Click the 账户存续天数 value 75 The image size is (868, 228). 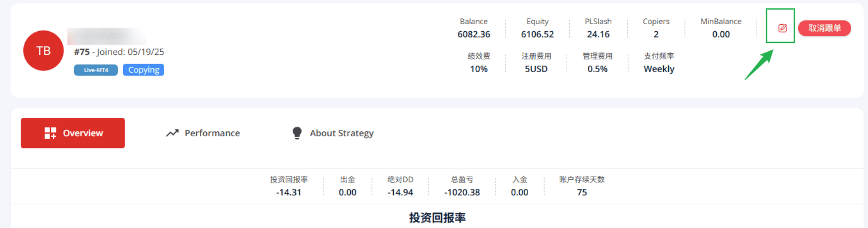click(x=582, y=192)
